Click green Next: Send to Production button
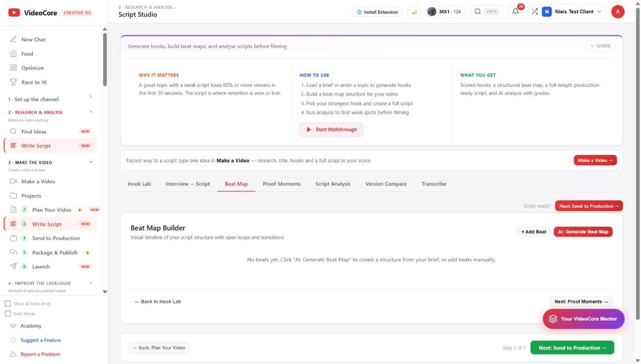The image size is (641, 364). click(x=572, y=348)
